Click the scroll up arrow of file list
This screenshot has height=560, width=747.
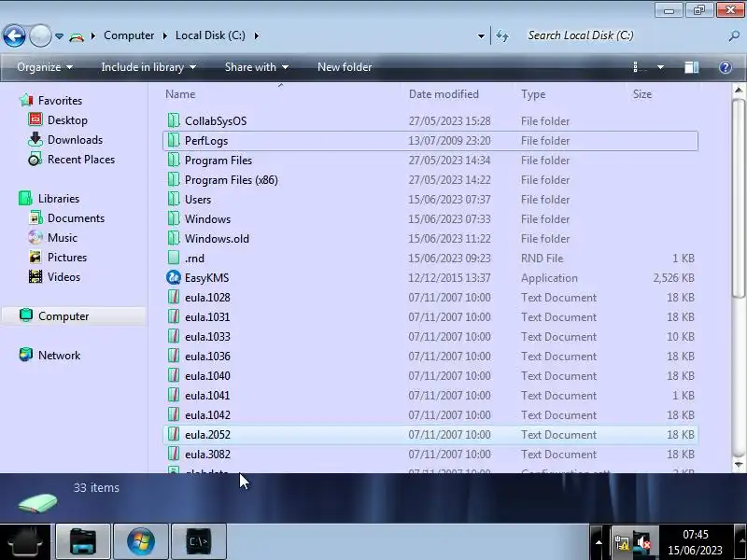739,90
